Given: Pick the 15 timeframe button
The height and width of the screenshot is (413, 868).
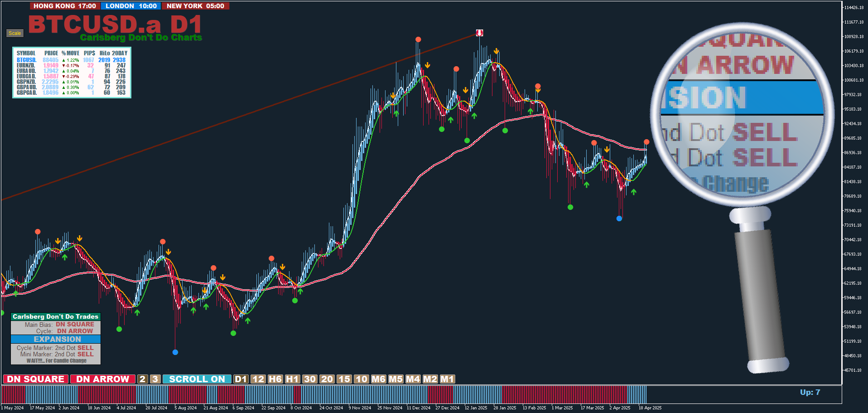Looking at the screenshot, I should 344,379.
